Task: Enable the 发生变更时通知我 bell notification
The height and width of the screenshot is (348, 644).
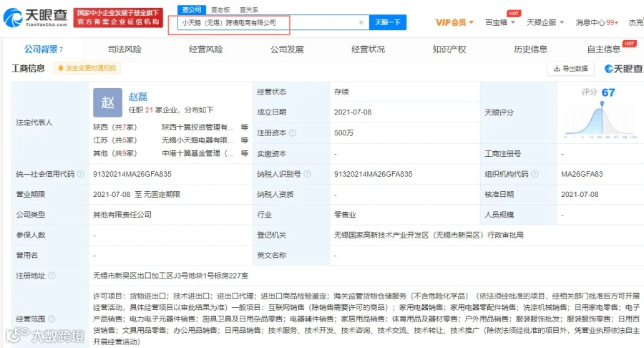Action: (87, 68)
